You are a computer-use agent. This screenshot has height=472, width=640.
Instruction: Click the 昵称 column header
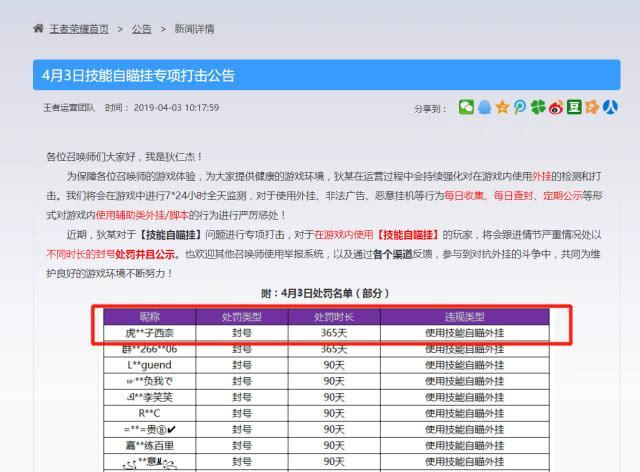tap(150, 317)
